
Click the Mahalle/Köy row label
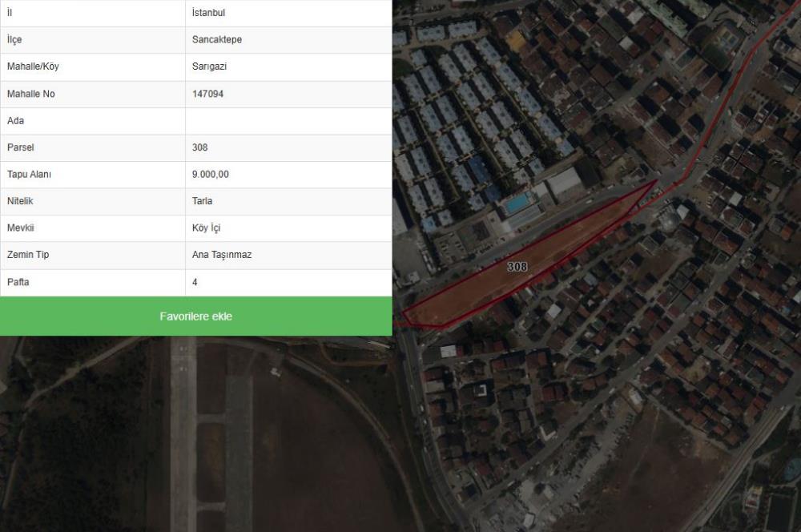[33, 66]
